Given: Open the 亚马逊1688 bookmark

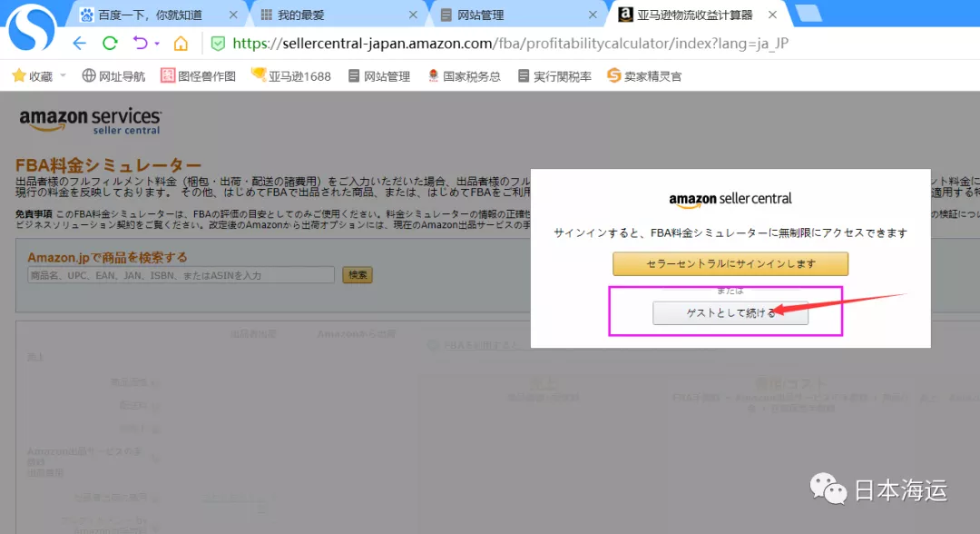Looking at the screenshot, I should pos(290,76).
